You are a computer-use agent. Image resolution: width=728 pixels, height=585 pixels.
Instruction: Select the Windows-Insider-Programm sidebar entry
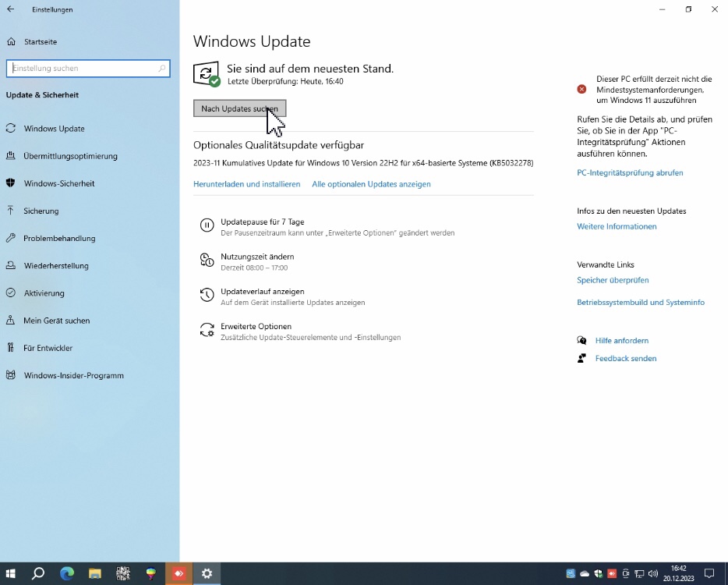[x=65, y=375]
